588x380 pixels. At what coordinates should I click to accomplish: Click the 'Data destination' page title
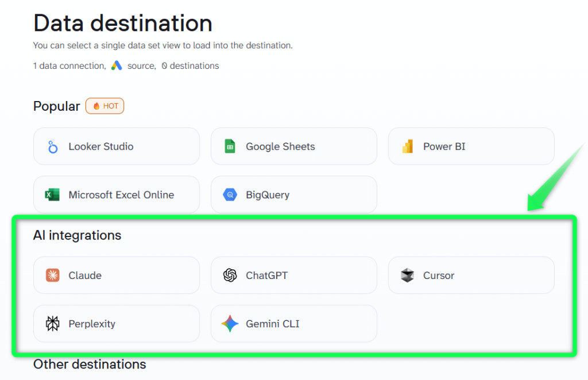coord(123,23)
